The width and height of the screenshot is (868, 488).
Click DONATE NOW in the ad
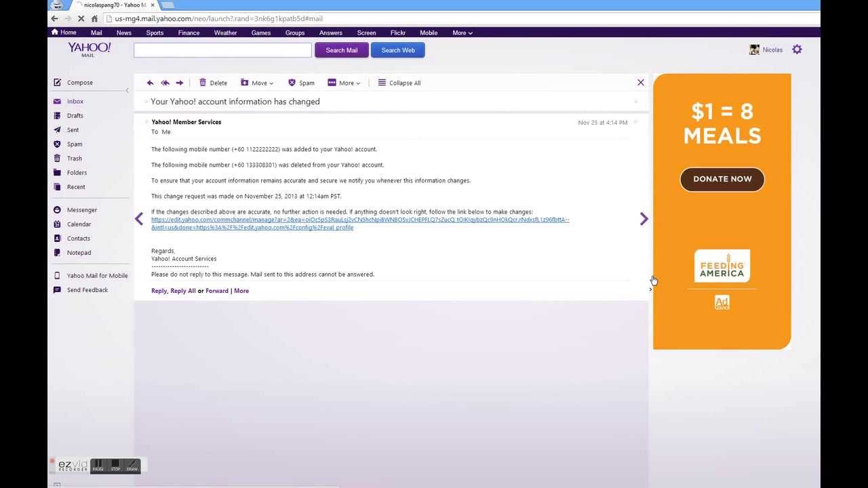[x=722, y=179]
